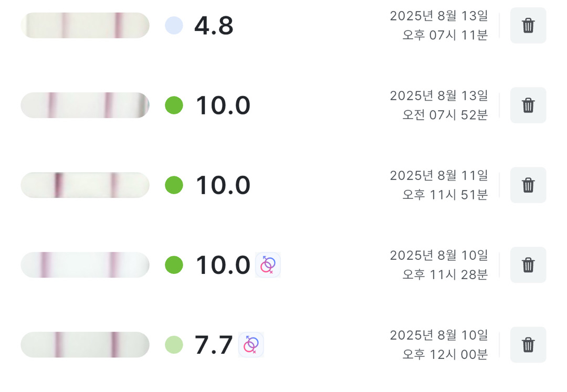
Task: Tap the pale blue dot beside 4.8
Action: (x=174, y=25)
